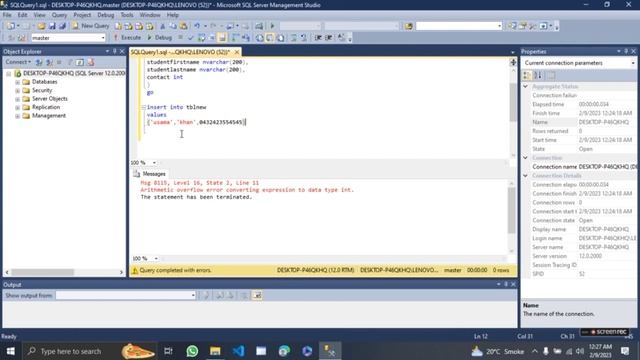The height and width of the screenshot is (360, 640).
Task: Open Current connection parameters dropdown
Action: click(633, 63)
